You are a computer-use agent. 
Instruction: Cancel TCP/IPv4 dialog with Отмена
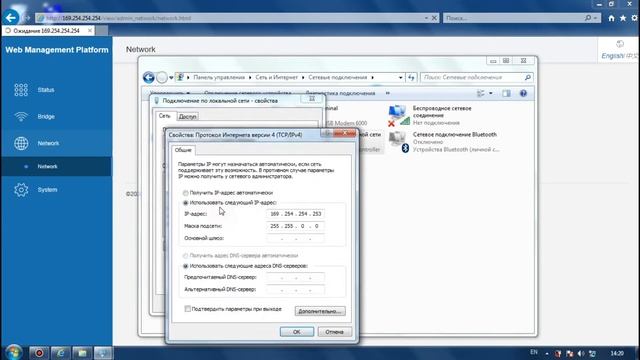334,332
